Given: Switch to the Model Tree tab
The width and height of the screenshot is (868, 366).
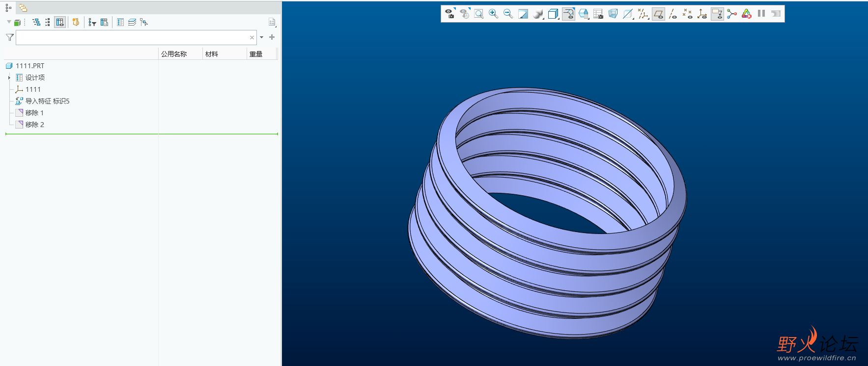Looking at the screenshot, I should [x=8, y=7].
